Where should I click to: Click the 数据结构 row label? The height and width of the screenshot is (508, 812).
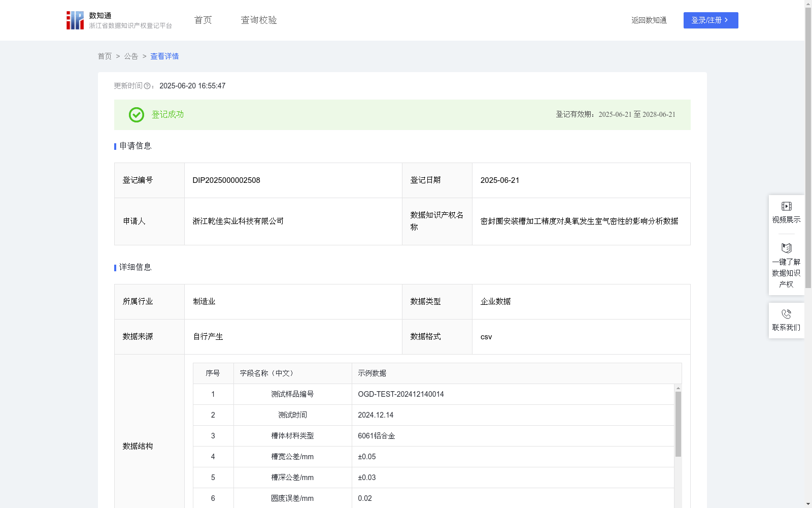coord(138,446)
